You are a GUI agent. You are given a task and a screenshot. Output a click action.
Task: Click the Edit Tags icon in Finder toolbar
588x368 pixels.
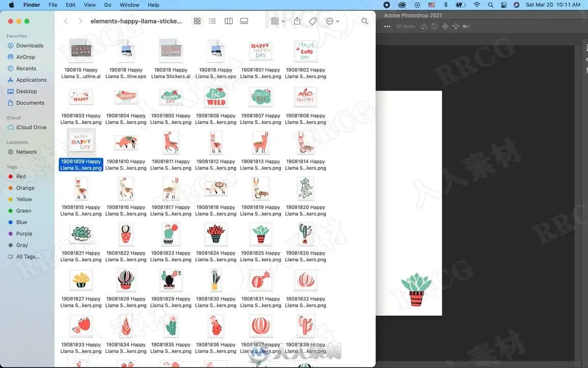click(313, 21)
